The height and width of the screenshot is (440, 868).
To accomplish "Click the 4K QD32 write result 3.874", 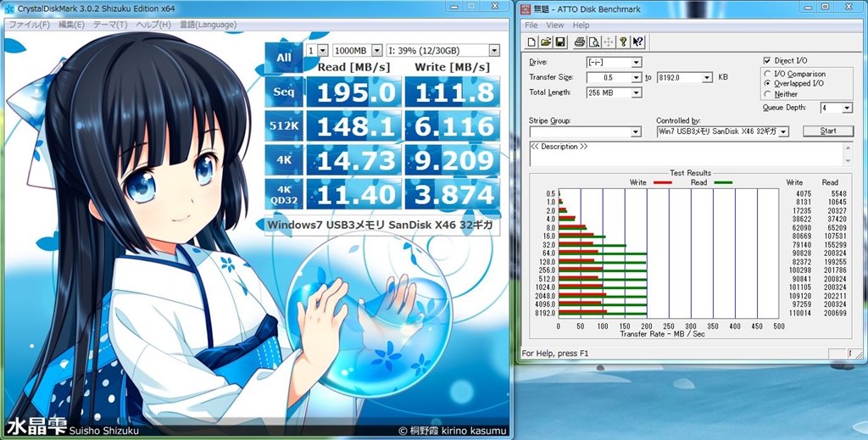I will [453, 194].
